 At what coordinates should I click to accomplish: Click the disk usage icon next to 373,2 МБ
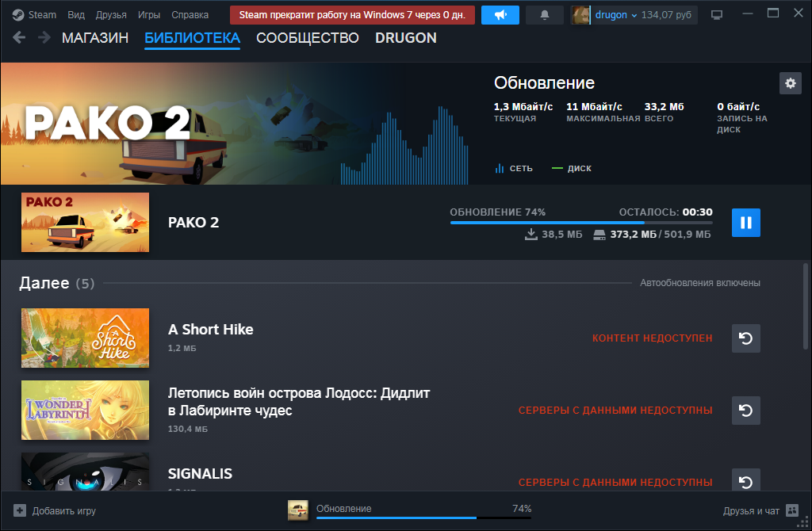pos(599,235)
